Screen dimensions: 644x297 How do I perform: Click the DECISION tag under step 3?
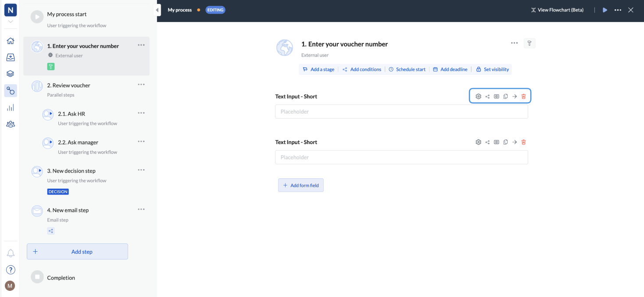(58, 192)
